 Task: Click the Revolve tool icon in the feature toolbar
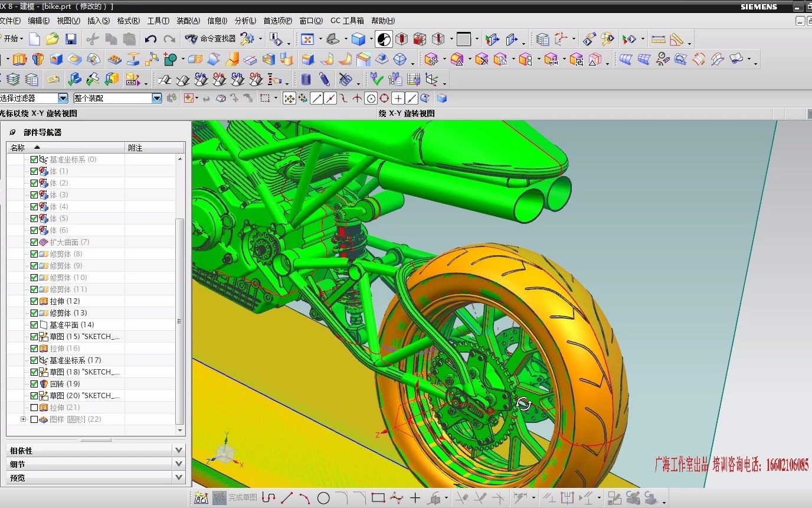pos(38,59)
